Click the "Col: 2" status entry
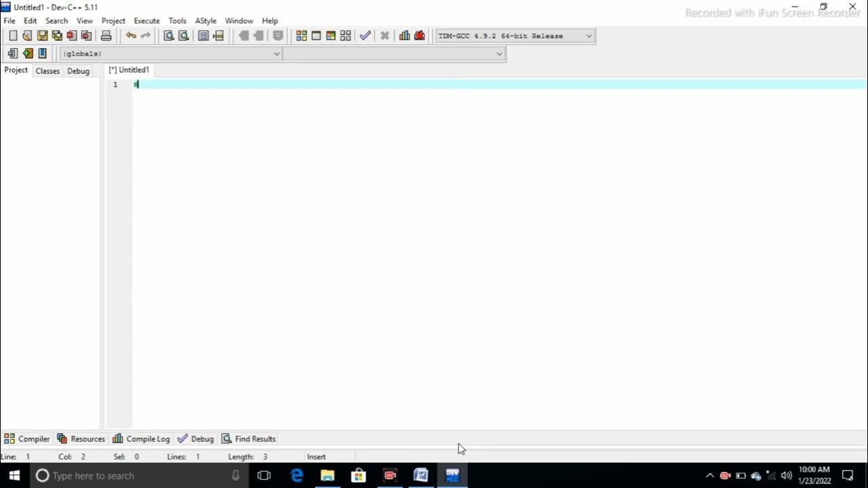The height and width of the screenshot is (488, 868). 72,457
